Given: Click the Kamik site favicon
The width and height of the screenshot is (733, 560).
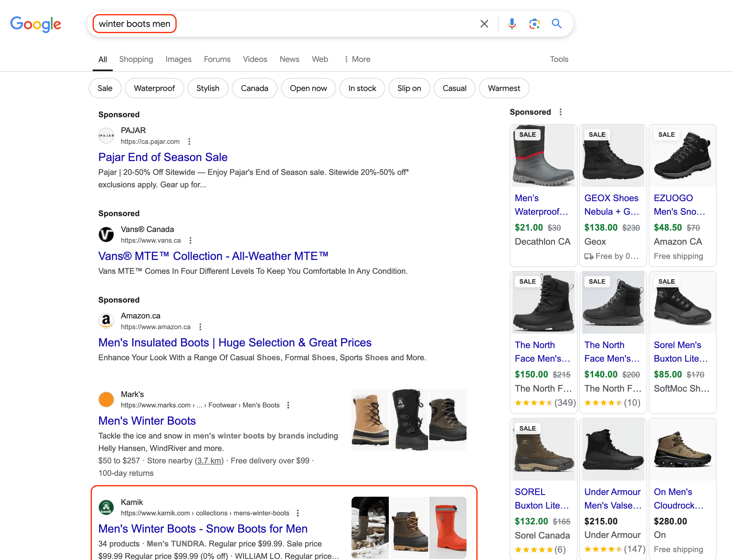Looking at the screenshot, I should (x=106, y=507).
